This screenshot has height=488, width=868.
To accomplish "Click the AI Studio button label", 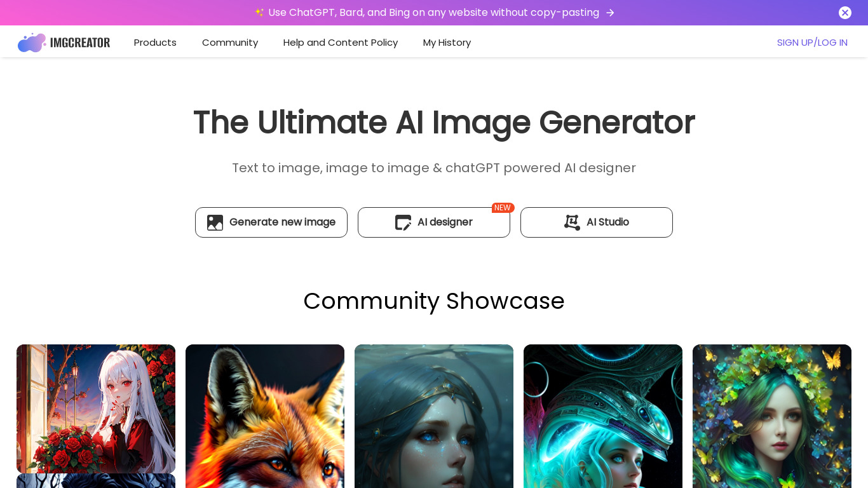I will [607, 222].
